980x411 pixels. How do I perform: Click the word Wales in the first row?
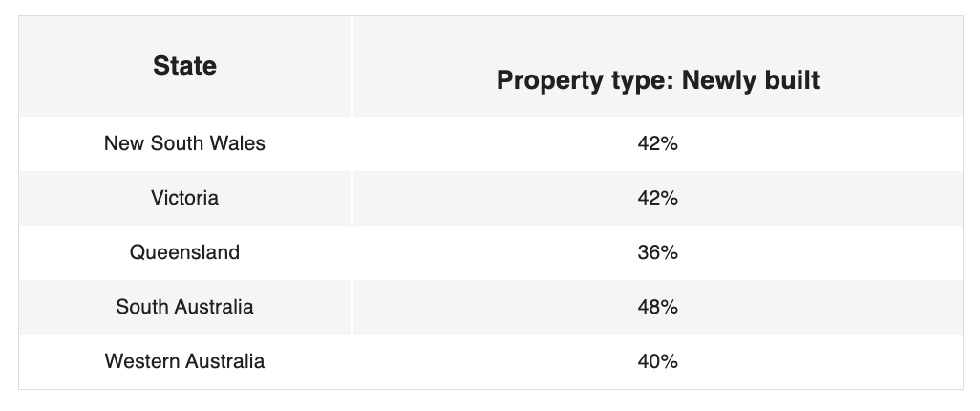241,143
